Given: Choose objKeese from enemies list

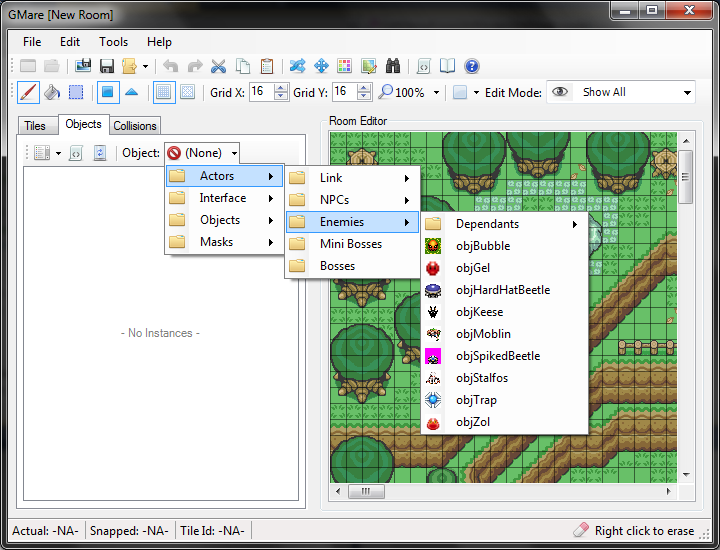Looking at the screenshot, I should pos(504,312).
